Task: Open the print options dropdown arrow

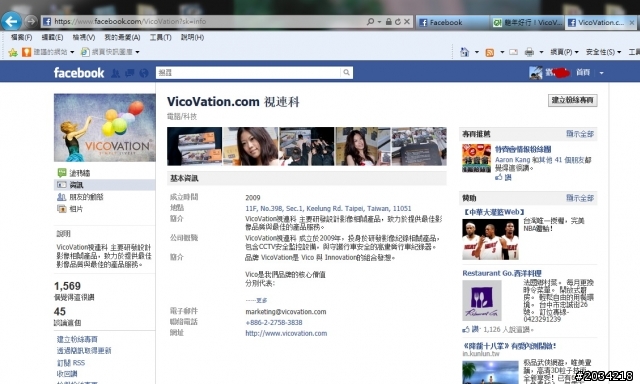Action: pos(541,52)
